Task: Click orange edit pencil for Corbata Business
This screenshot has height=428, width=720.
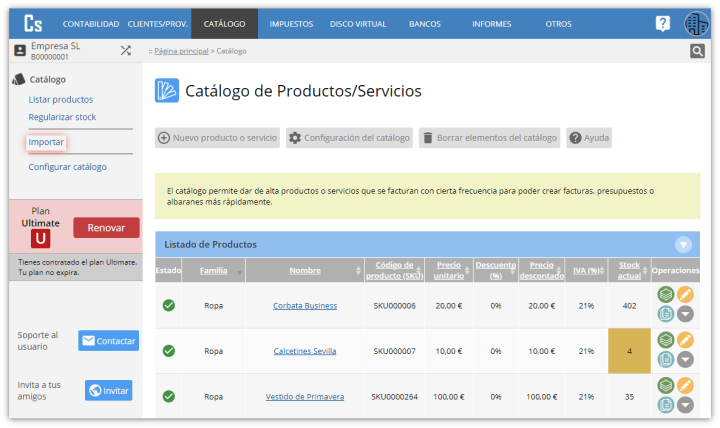Action: coord(685,294)
